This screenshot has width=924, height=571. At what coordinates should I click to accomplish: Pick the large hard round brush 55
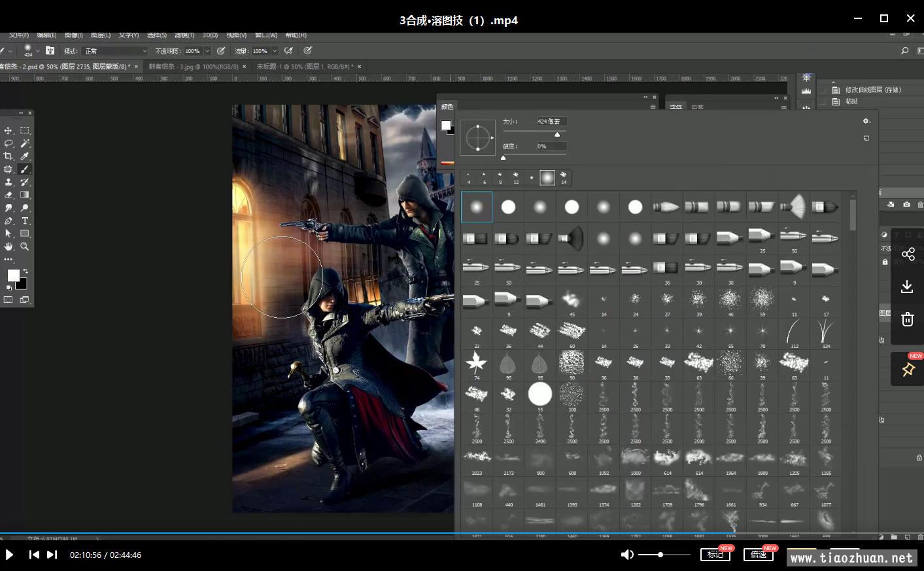tap(540, 395)
